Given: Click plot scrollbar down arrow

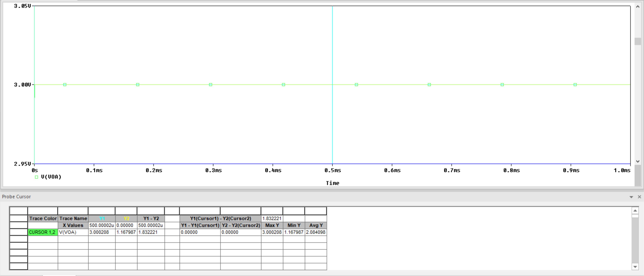Looking at the screenshot, I should (637, 161).
